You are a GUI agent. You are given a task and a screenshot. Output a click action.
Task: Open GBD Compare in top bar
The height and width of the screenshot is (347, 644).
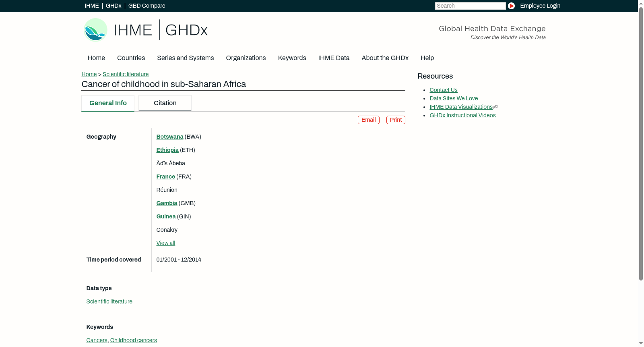tap(147, 6)
